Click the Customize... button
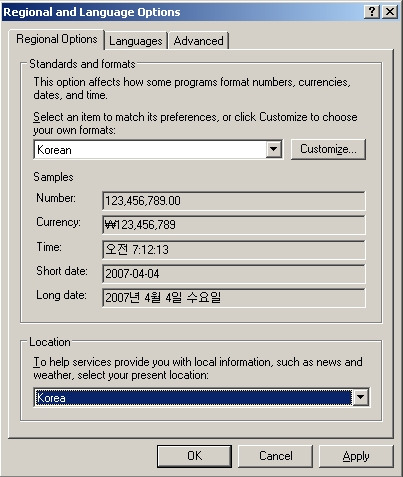 tap(328, 149)
